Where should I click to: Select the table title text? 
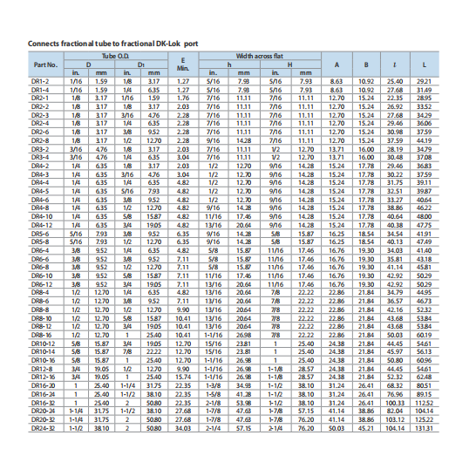pyautogui.click(x=113, y=44)
